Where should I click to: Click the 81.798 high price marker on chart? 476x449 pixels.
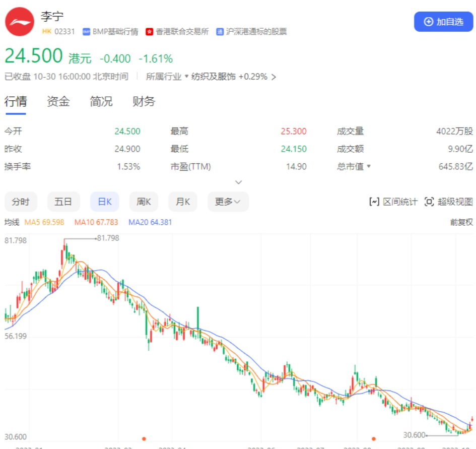[108, 238]
